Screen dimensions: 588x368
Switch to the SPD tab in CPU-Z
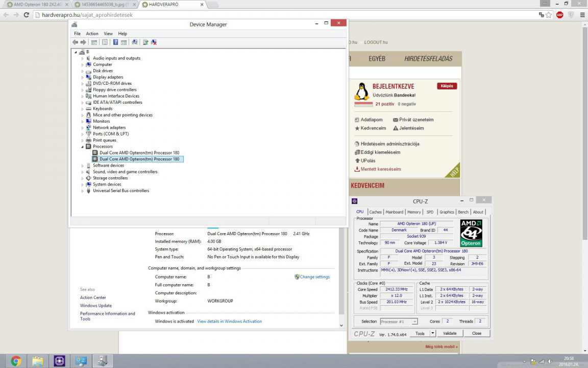pyautogui.click(x=430, y=212)
